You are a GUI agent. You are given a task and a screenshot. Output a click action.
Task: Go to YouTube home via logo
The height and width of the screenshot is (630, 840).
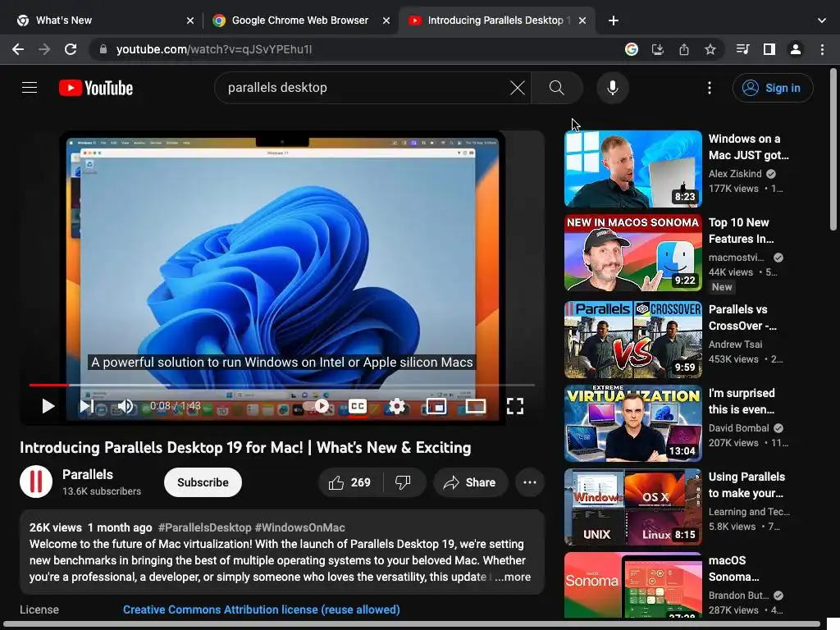[x=96, y=88]
